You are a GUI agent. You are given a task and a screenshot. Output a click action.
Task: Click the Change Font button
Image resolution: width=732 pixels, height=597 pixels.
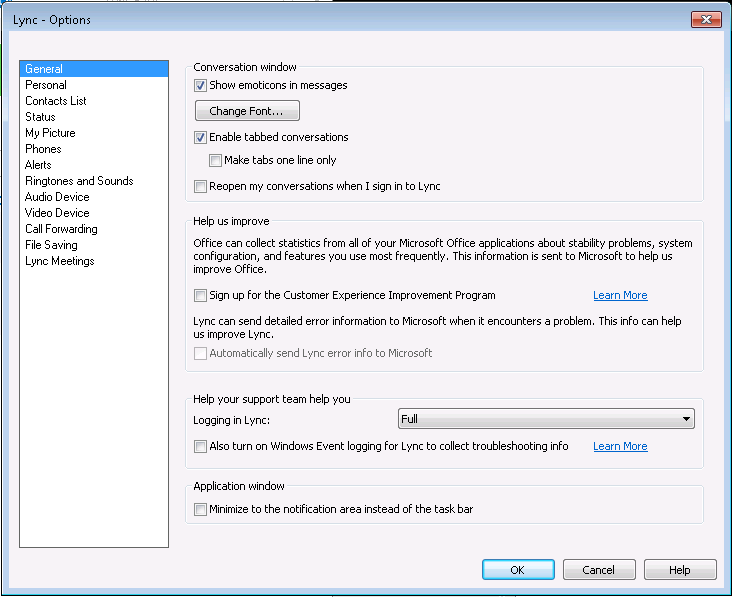click(x=247, y=111)
